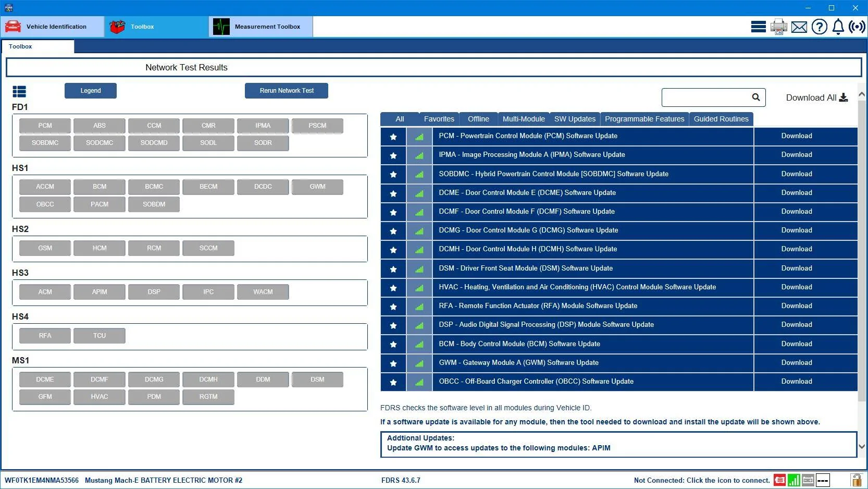This screenshot has width=868, height=489.
Task: Toggle star on DSM Software Update row
Action: pyautogui.click(x=393, y=269)
